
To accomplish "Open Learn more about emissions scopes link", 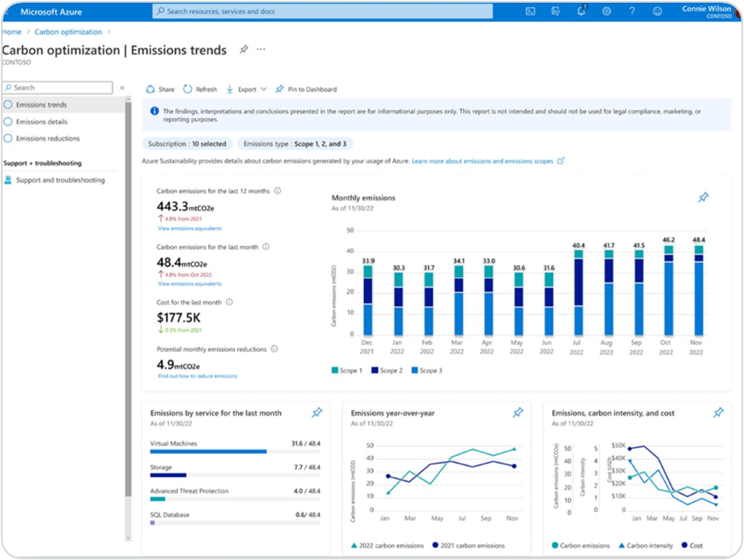I will (482, 161).
